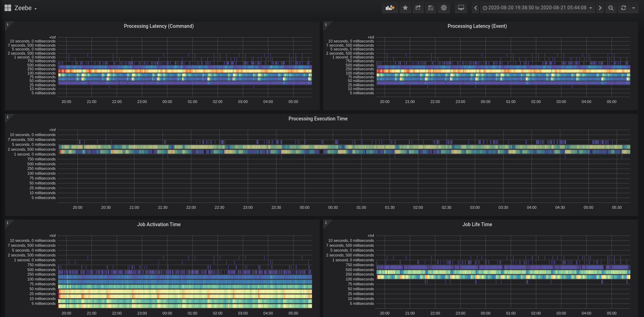
Task: Shift time range backward arrow
Action: coord(475,8)
